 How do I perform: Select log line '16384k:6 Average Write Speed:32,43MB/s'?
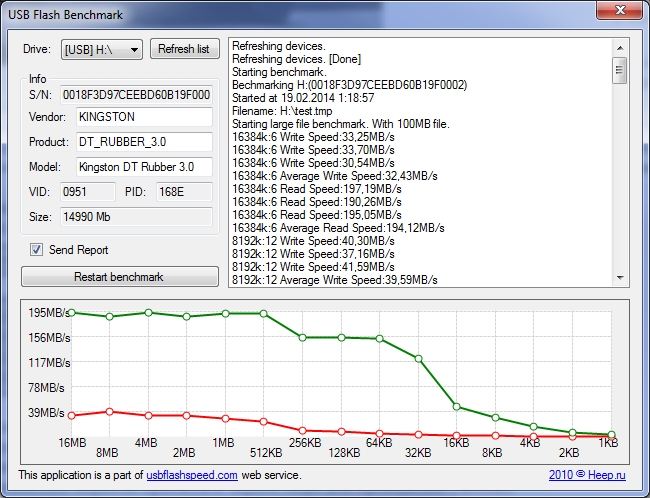point(335,176)
